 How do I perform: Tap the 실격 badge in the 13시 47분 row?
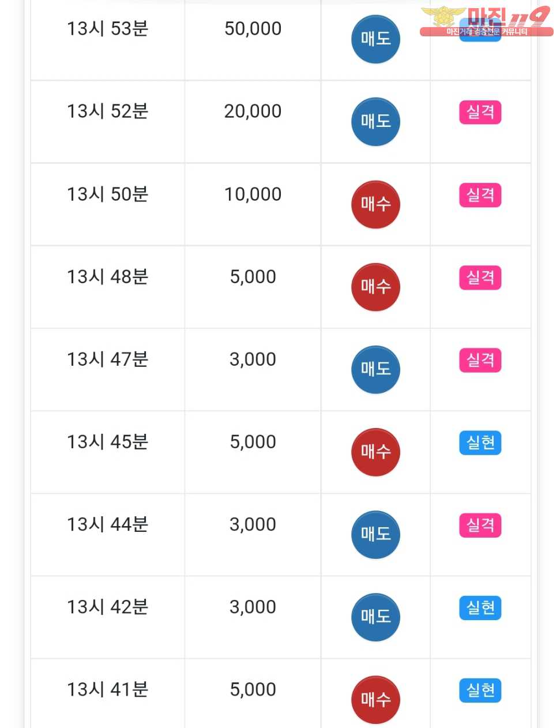coord(480,361)
